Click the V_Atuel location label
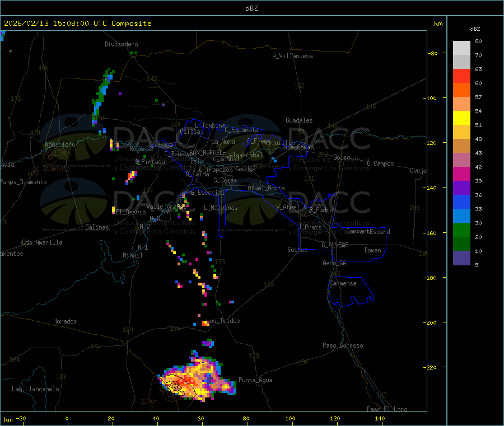This screenshot has height=426, width=504. click(x=288, y=207)
